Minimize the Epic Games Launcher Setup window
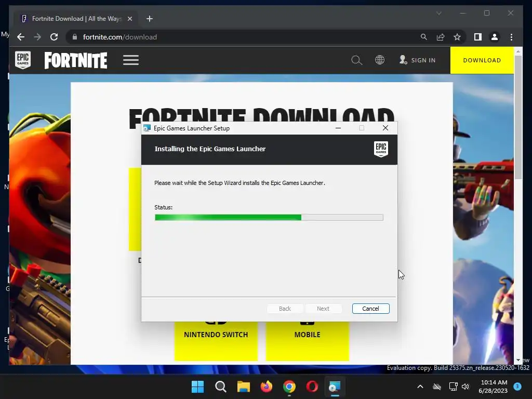The width and height of the screenshot is (532, 399). [338, 128]
